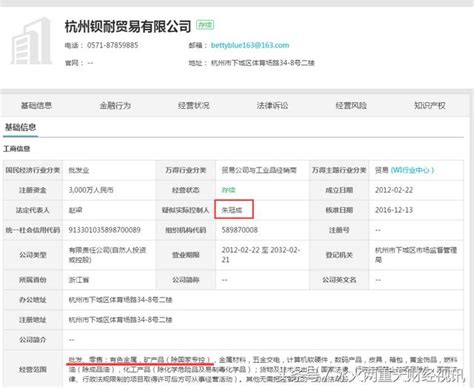474x388 pixels.
Task: Click the address in the 注册地址 row
Action: [120, 320]
